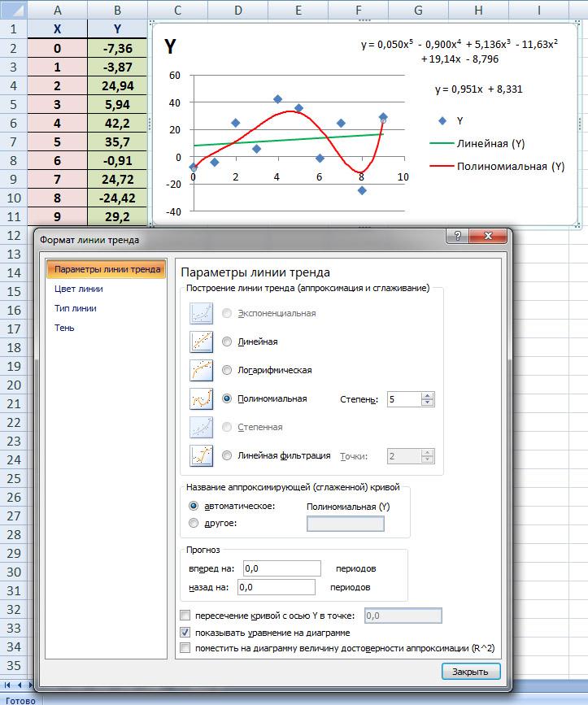Click the custom trendline name text box
Screen dimensions: 588x705
coord(346,524)
